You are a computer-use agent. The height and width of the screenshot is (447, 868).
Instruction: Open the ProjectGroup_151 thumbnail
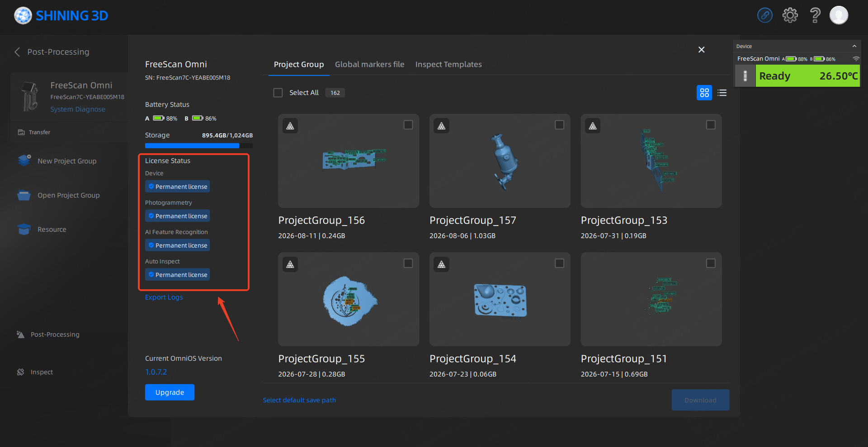coord(651,299)
